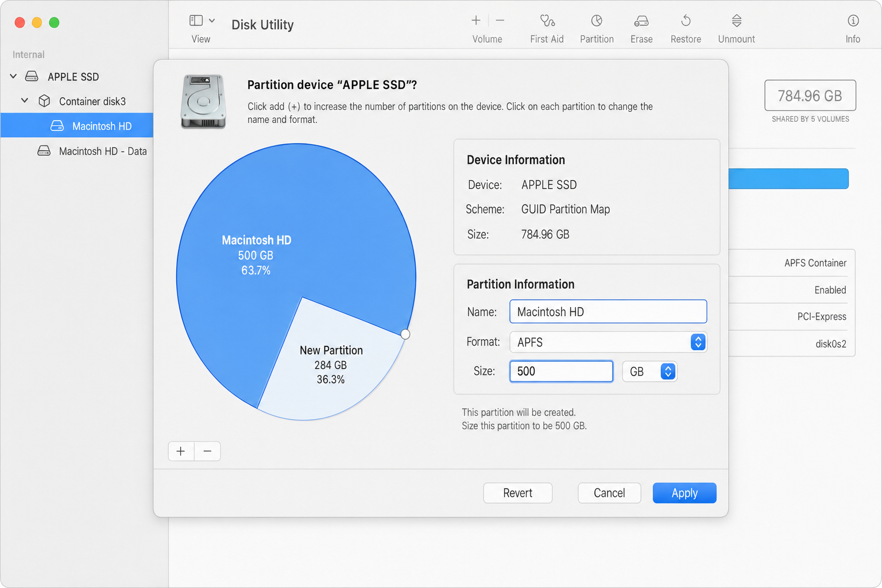Click the Restore toolbar icon
This screenshot has width=882, height=588.
(686, 21)
